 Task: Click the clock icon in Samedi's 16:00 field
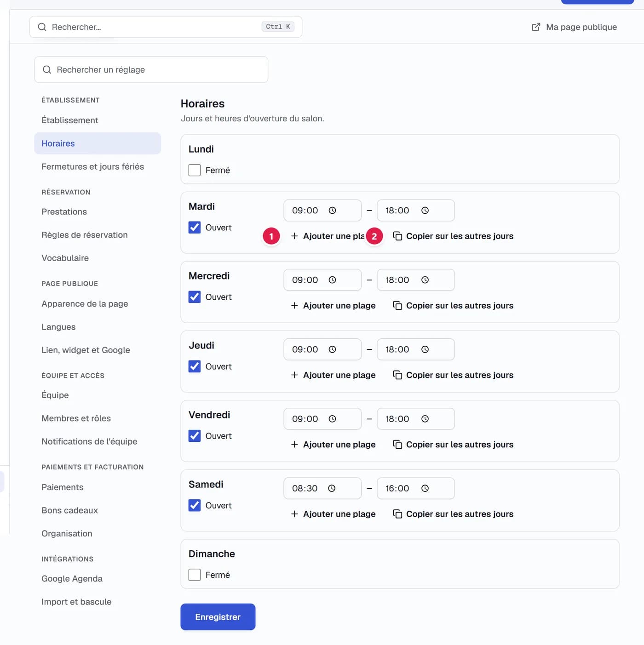425,488
